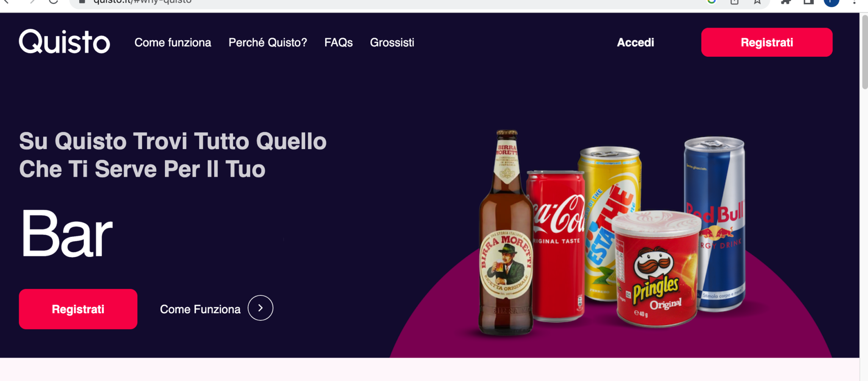868x381 pixels.
Task: Click the Registrati button below Bar
Action: (x=78, y=309)
